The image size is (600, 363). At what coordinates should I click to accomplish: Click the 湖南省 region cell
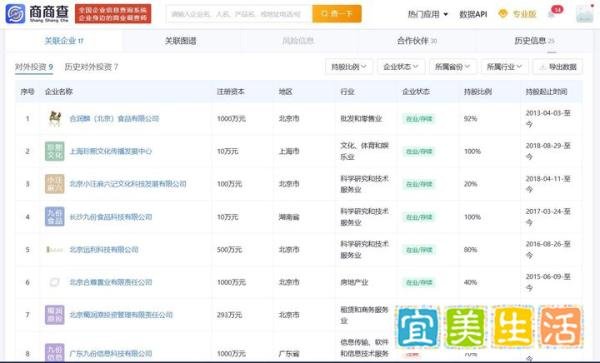click(x=289, y=217)
